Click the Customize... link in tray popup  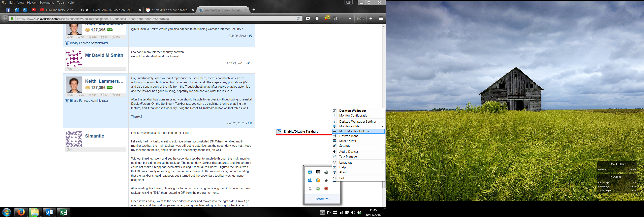tap(322, 199)
